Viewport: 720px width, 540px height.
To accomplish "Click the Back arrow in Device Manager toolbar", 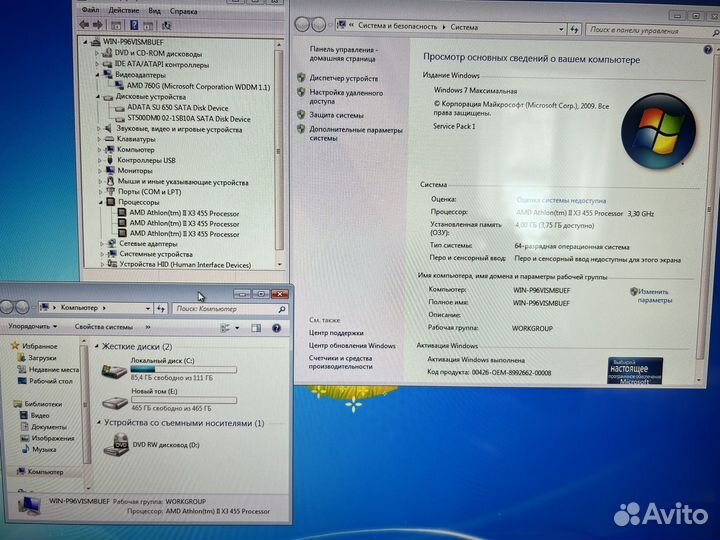I will tap(84, 25).
